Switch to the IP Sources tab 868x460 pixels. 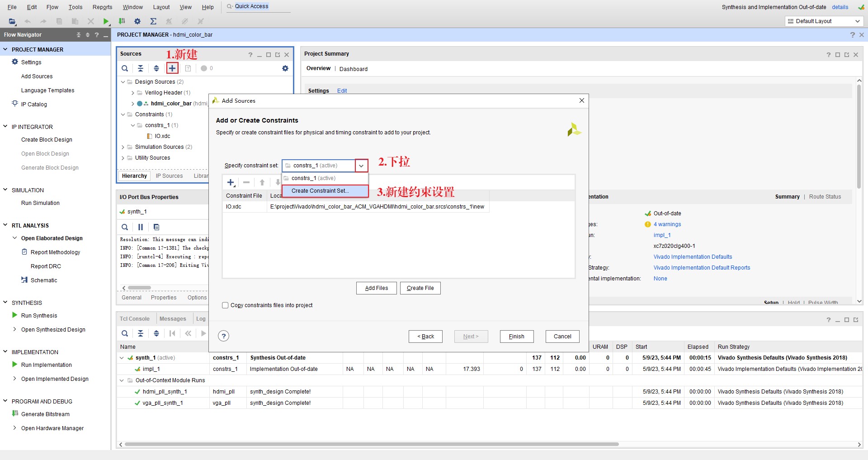[x=169, y=176]
